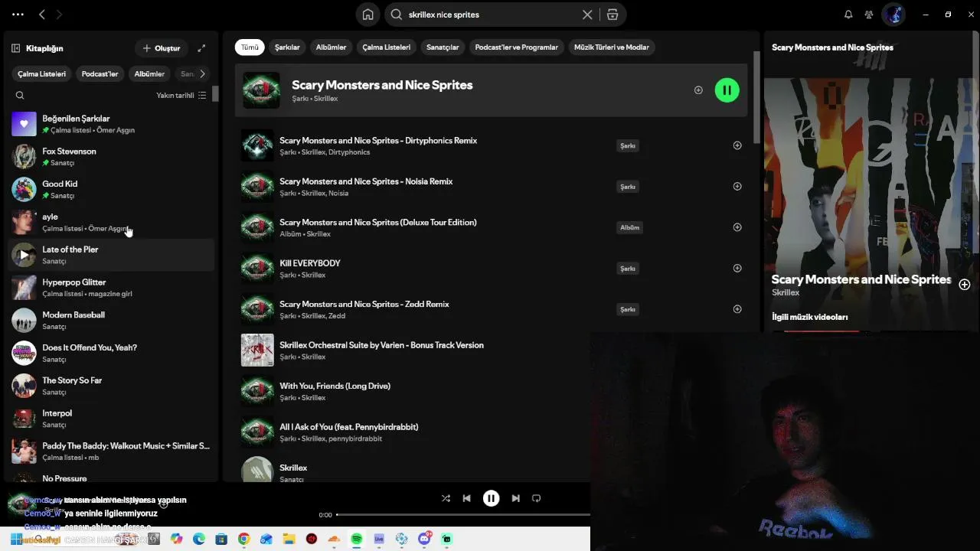This screenshot has height=551, width=980.
Task: Open Copilot from the taskbar
Action: 177,539
